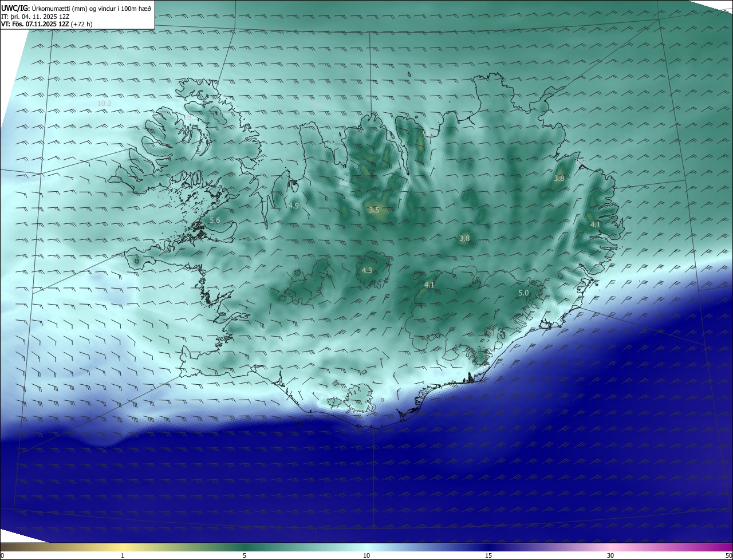Select the '15' tick on the color scale
This screenshot has width=733, height=560.
(488, 555)
